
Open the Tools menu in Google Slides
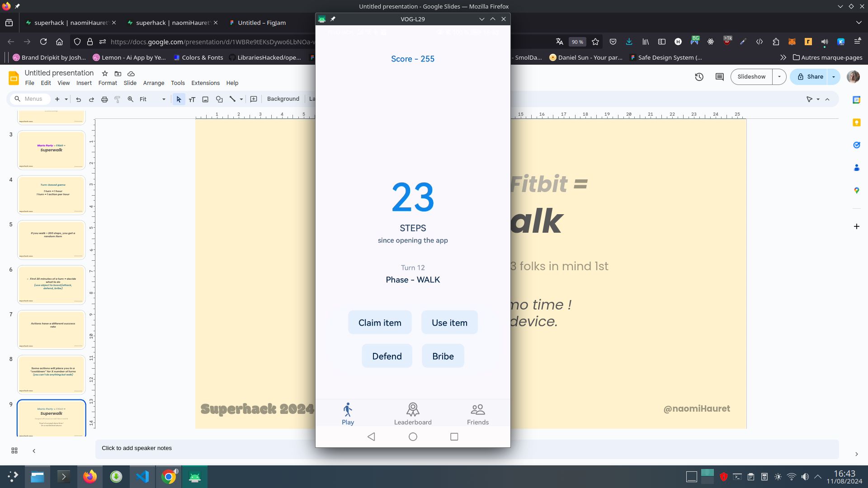[178, 83]
